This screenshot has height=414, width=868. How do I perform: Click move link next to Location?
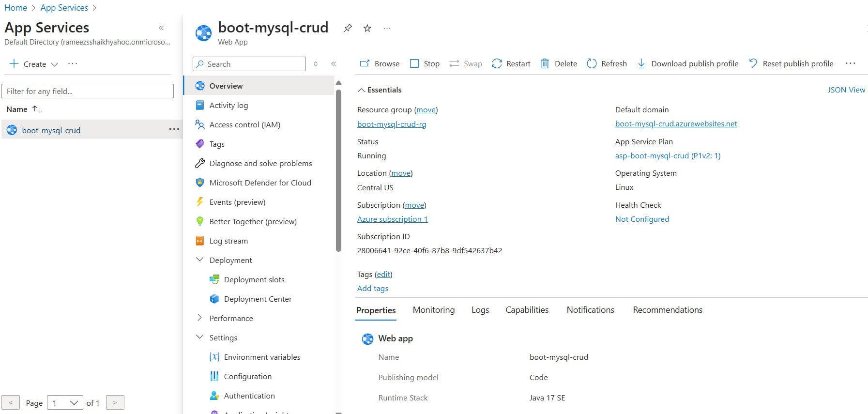click(x=401, y=173)
